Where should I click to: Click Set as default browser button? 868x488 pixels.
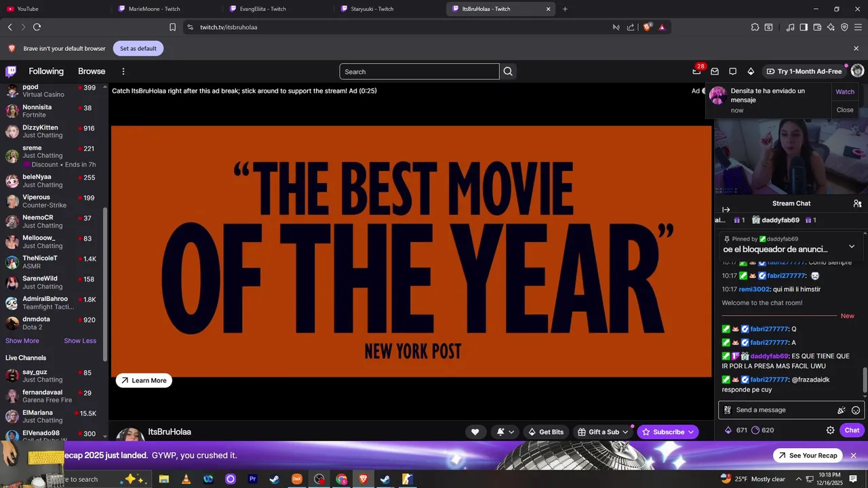[138, 49]
